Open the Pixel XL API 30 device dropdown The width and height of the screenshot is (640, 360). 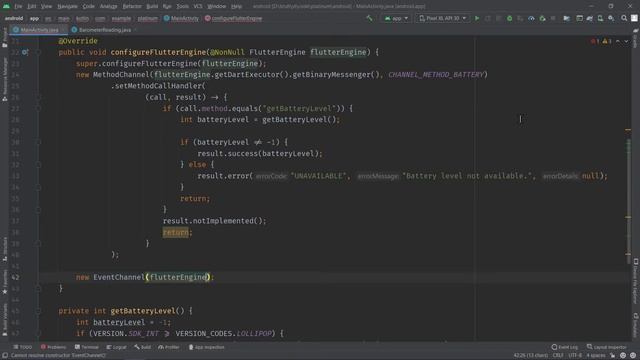click(x=442, y=18)
